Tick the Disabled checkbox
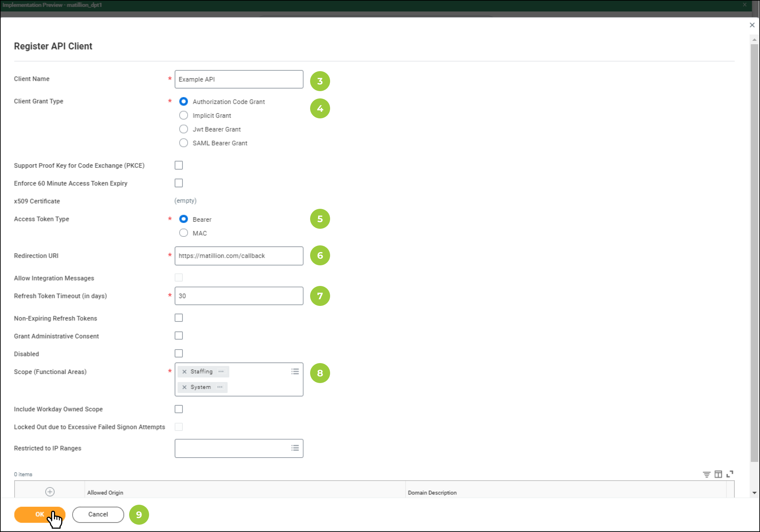Viewport: 760px width, 532px height. click(x=179, y=353)
